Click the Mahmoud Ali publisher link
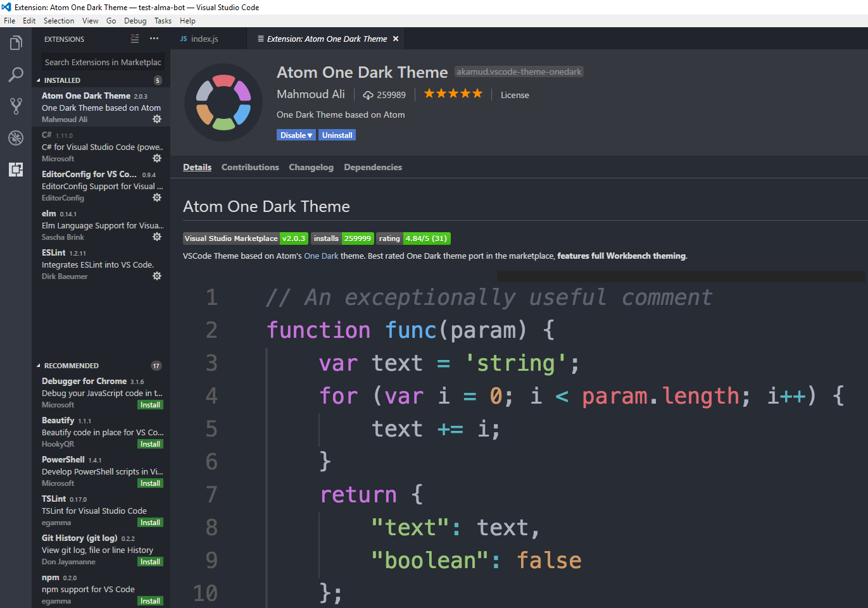The width and height of the screenshot is (868, 608). coord(311,94)
